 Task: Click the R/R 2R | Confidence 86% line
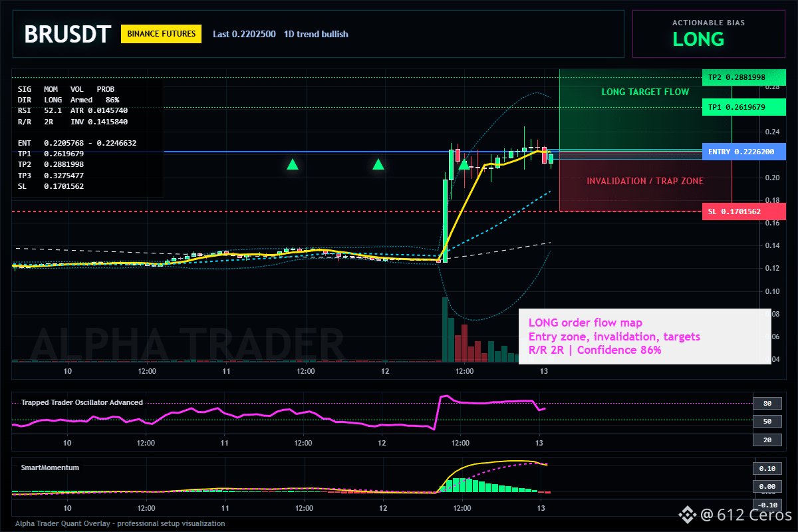pyautogui.click(x=595, y=350)
